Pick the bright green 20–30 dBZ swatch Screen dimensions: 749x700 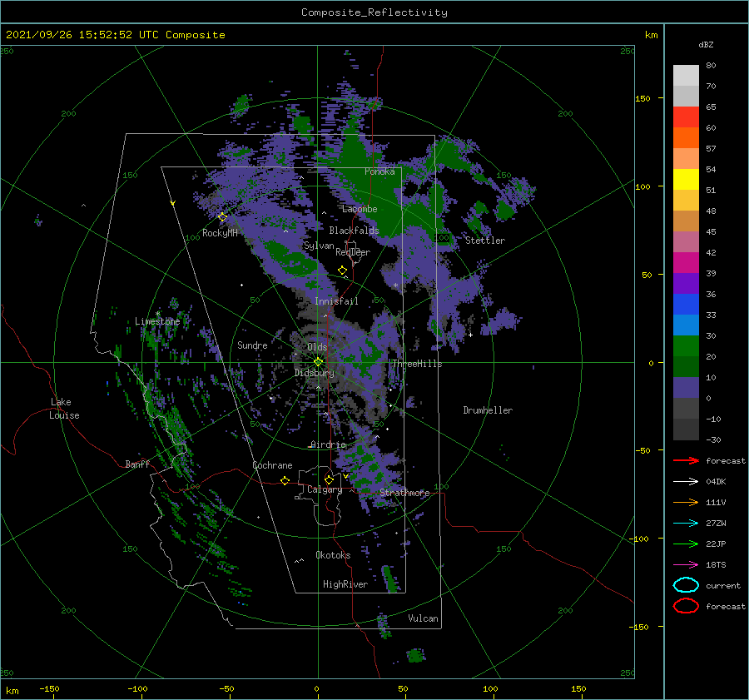pos(686,346)
